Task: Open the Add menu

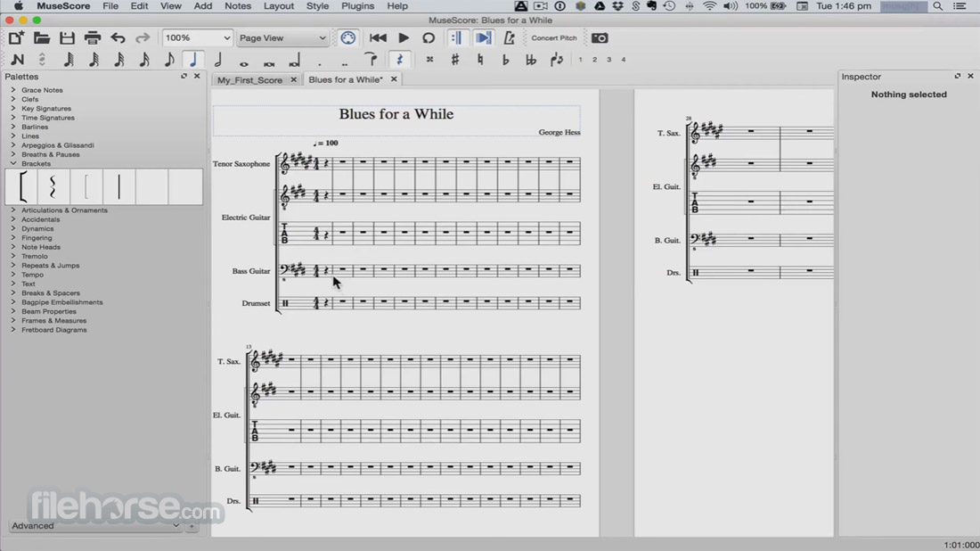Action: tap(202, 6)
